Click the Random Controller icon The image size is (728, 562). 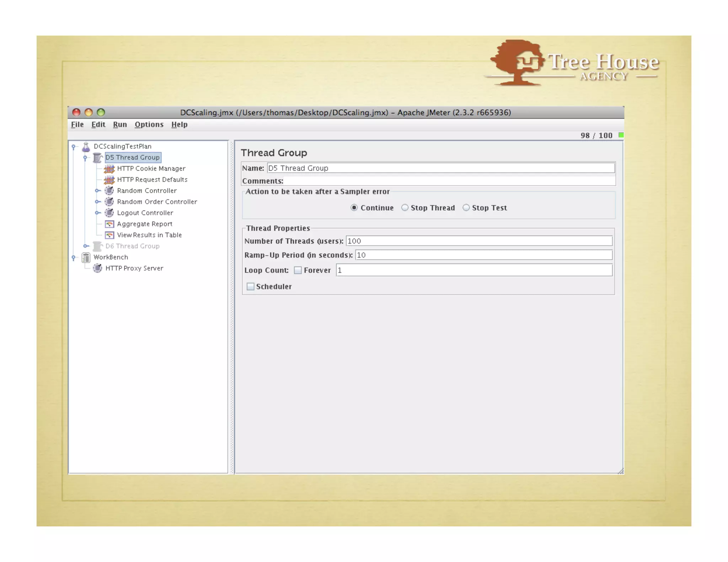109,191
